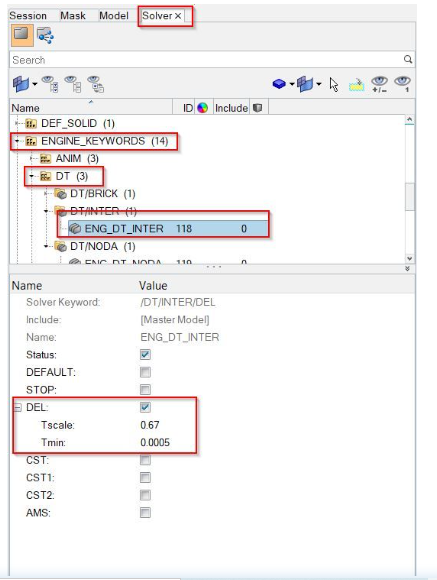Click the DT/BRICK folder icon
The image size is (437, 580).
point(60,193)
